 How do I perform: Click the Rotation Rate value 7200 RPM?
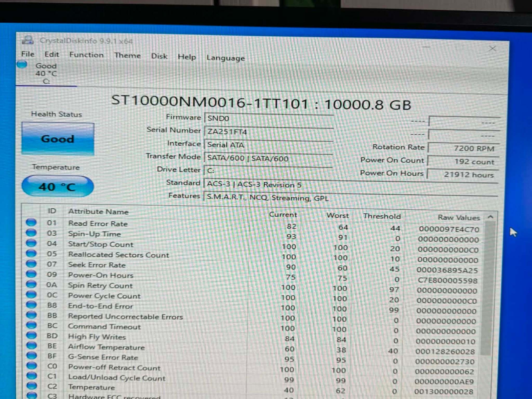click(464, 148)
